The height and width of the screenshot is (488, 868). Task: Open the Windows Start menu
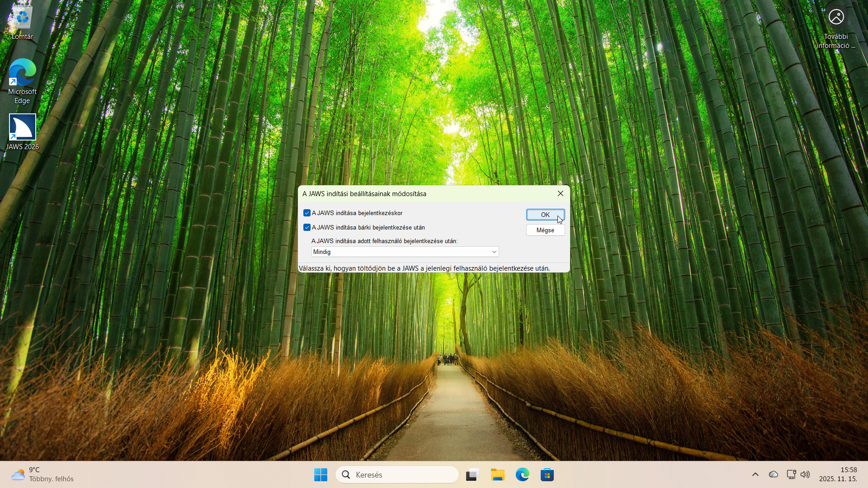[321, 475]
